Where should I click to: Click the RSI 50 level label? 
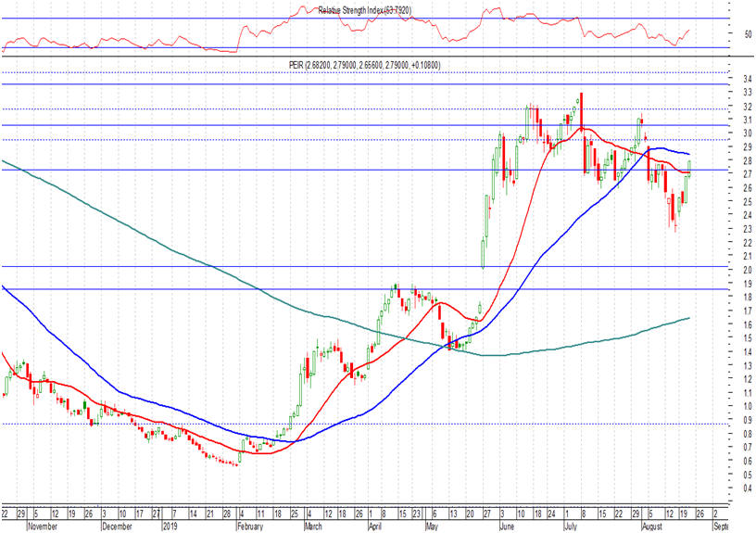tap(720, 34)
